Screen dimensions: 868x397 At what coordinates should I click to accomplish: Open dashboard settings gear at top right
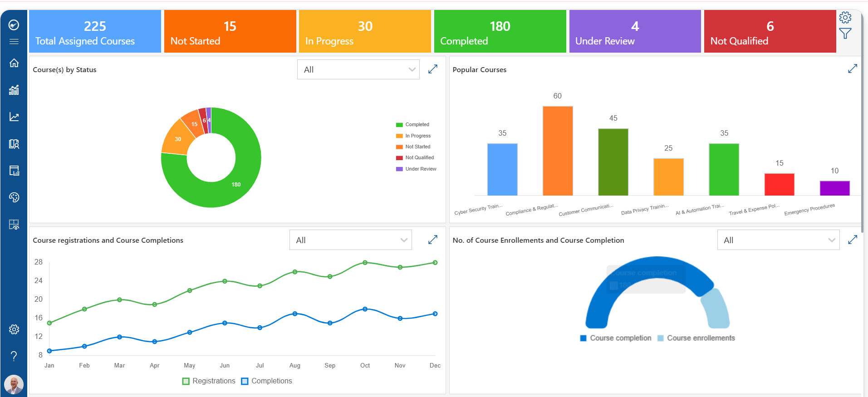[x=845, y=18]
